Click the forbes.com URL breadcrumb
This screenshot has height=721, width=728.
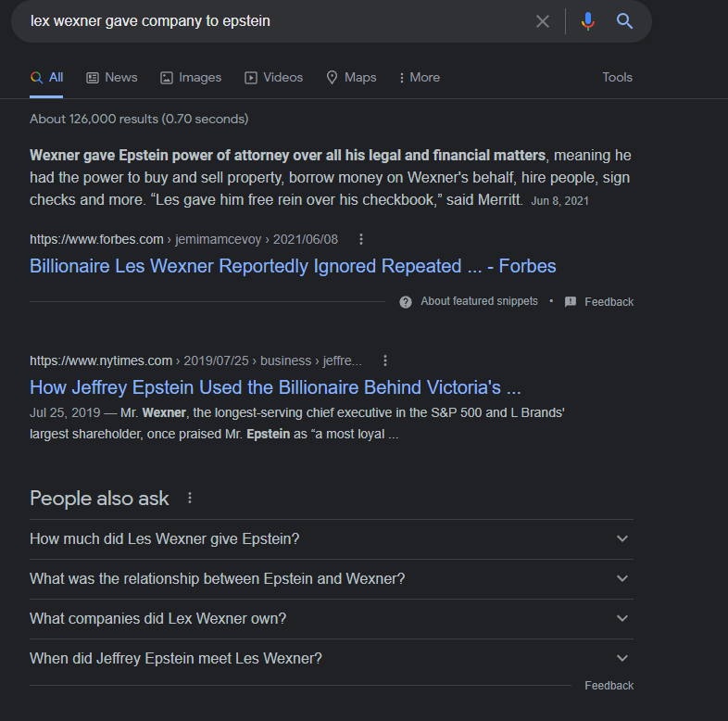[x=184, y=239]
